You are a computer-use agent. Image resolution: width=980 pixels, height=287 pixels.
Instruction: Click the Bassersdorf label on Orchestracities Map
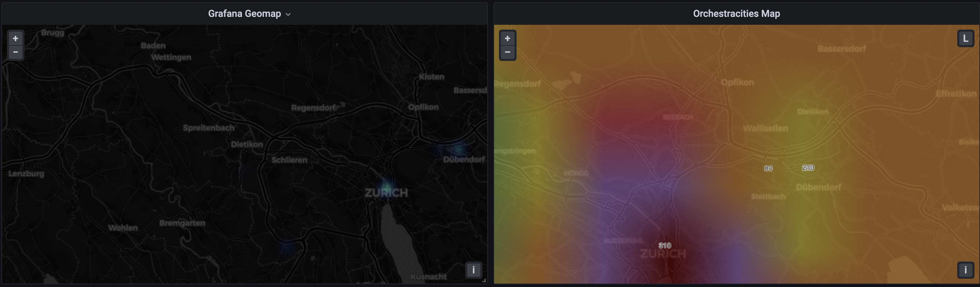pyautogui.click(x=841, y=49)
